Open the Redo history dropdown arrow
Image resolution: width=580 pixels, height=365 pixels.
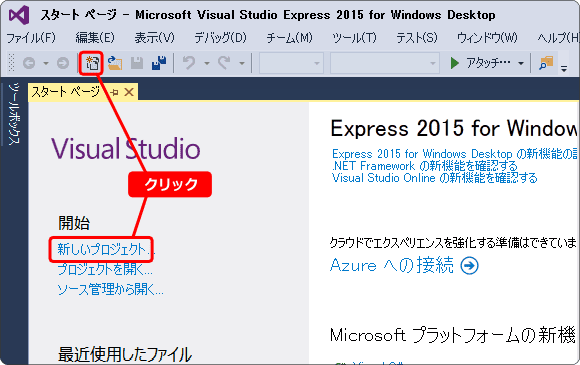click(x=242, y=64)
